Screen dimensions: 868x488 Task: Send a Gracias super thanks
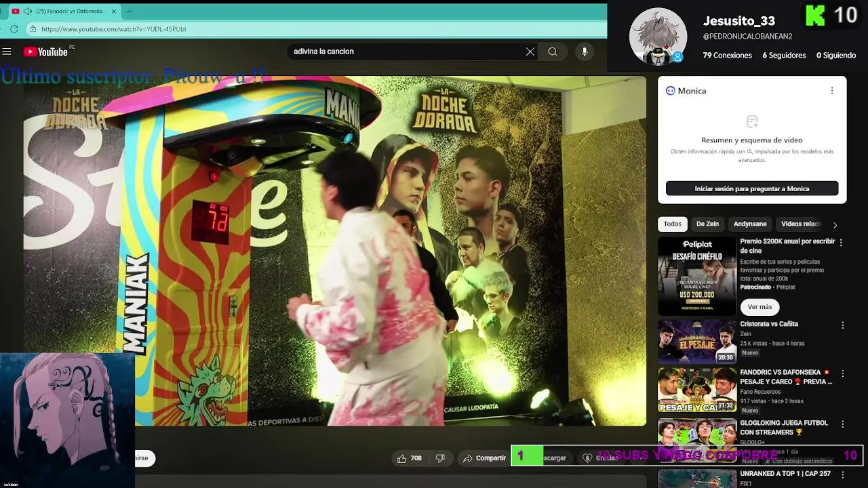pyautogui.click(x=600, y=458)
